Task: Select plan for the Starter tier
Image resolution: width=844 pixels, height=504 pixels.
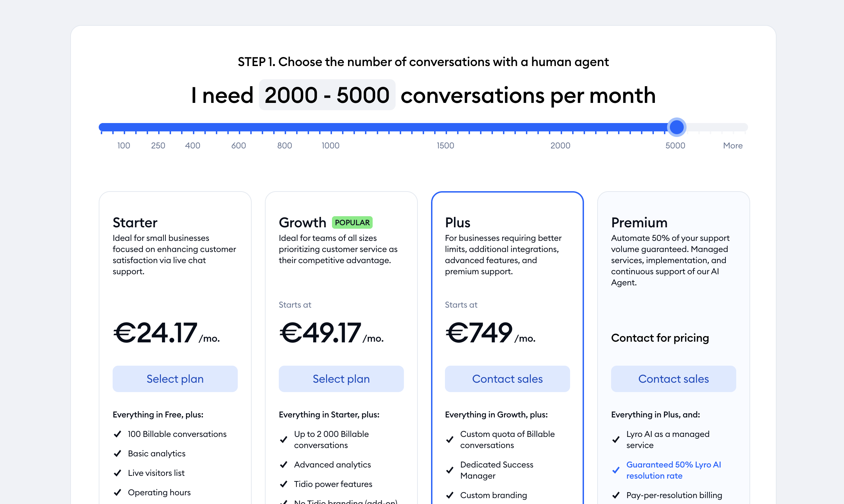Action: click(175, 379)
